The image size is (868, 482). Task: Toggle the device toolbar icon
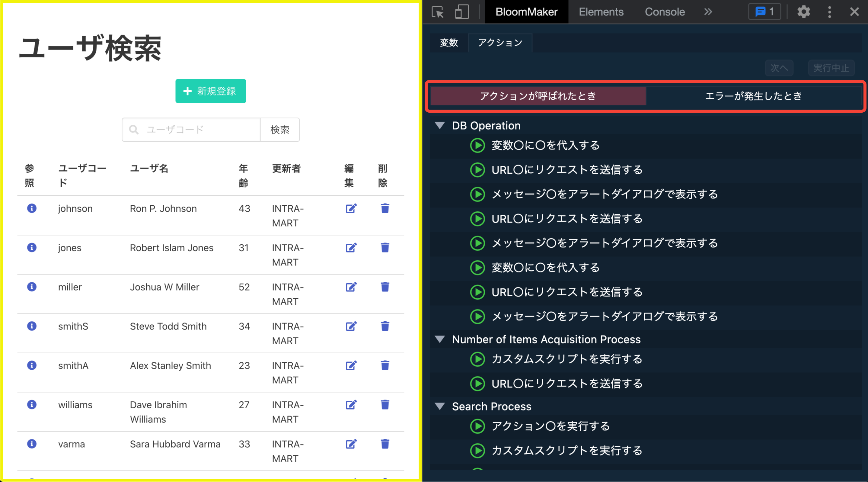[x=462, y=12]
